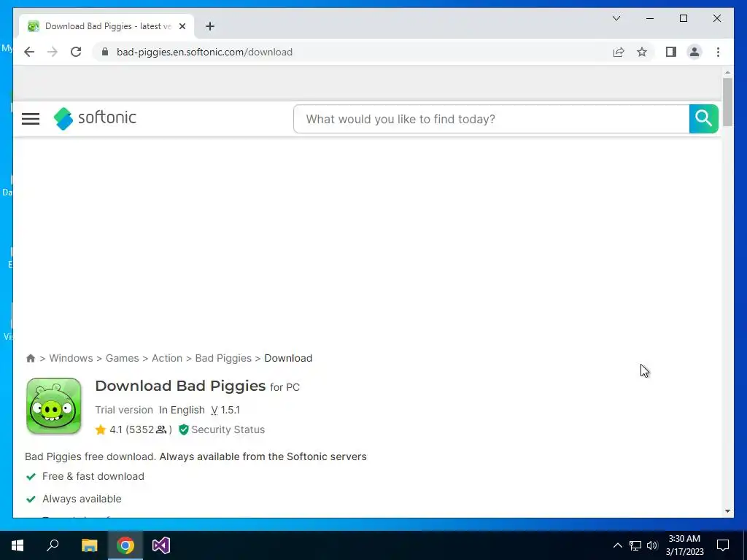Screen dimensions: 747x560
Task: Open taskbar search magnifier
Action: 53,545
